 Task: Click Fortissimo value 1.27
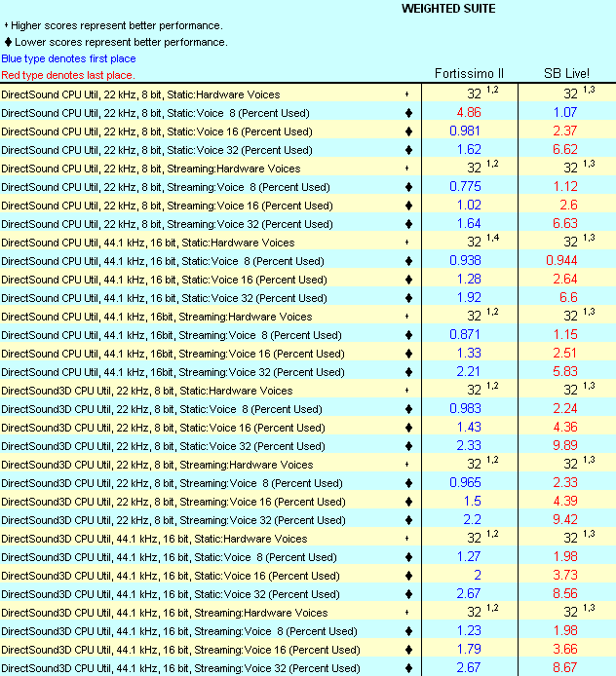coord(470,557)
